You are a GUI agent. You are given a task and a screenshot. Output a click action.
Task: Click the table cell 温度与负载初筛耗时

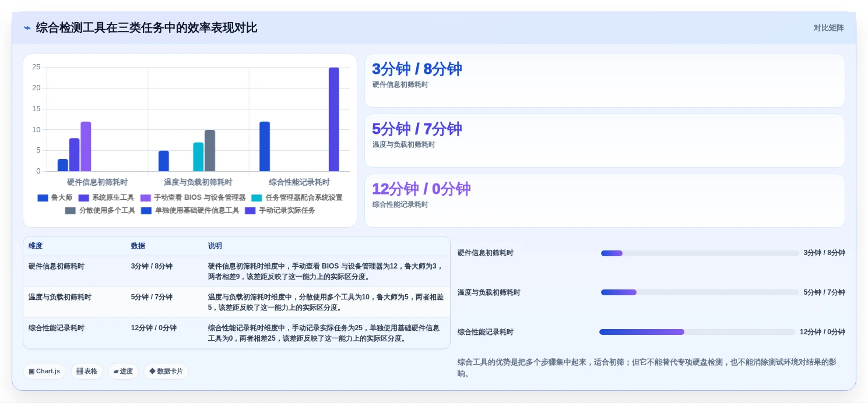pyautogui.click(x=60, y=297)
